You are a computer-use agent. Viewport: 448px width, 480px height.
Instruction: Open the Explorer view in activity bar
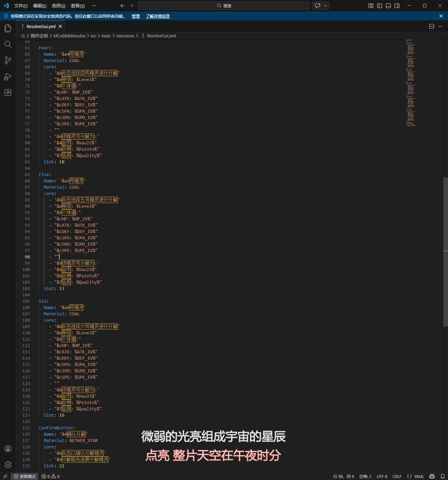8,28
